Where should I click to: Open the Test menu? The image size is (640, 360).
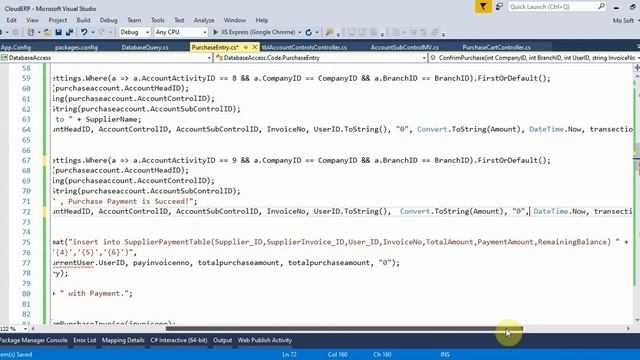[x=179, y=20]
